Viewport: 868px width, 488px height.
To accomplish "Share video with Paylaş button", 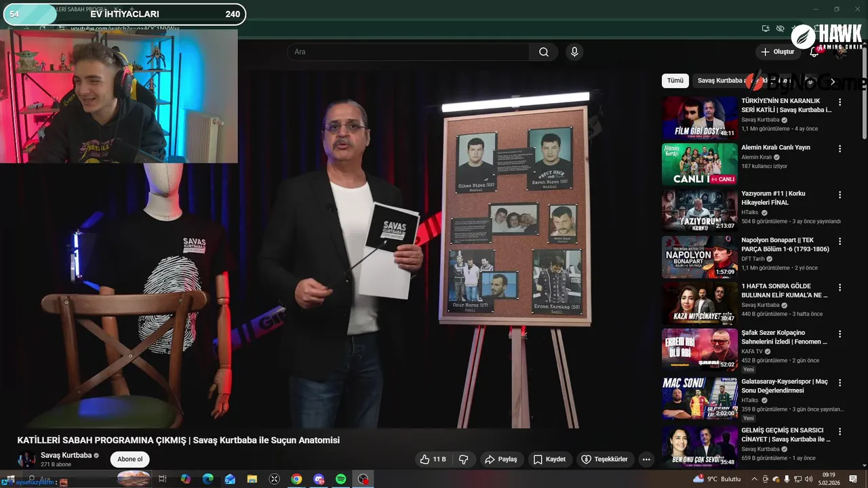I will 501,460.
